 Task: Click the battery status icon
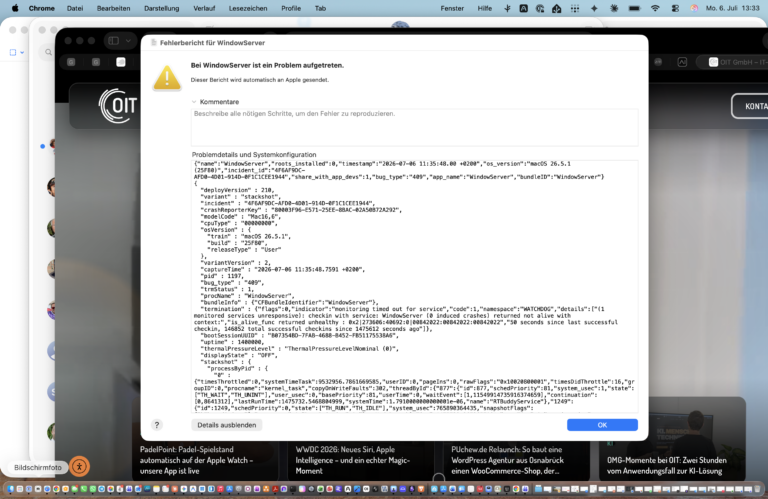click(634, 8)
